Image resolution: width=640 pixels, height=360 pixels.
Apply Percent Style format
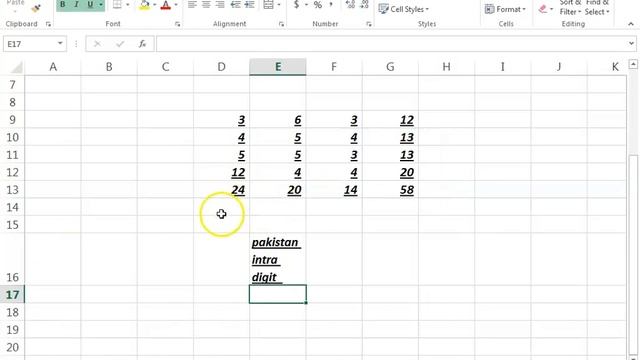[318, 5]
